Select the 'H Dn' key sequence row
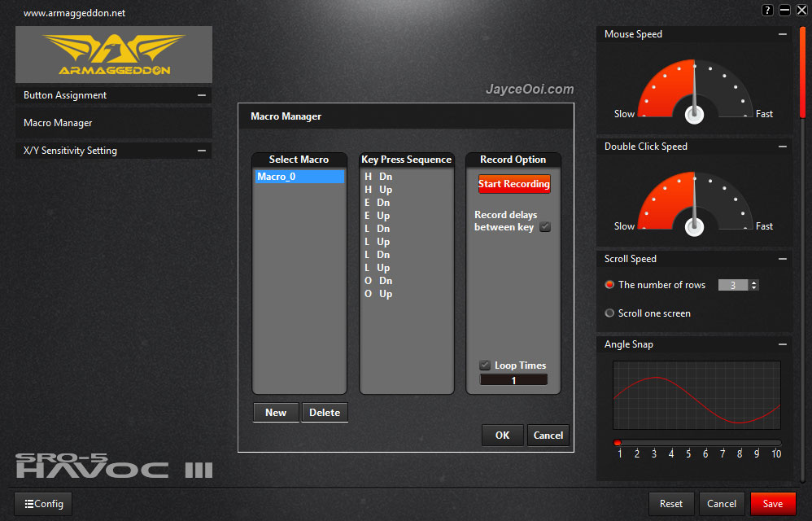Viewport: 812px width, 521px height. tap(407, 177)
